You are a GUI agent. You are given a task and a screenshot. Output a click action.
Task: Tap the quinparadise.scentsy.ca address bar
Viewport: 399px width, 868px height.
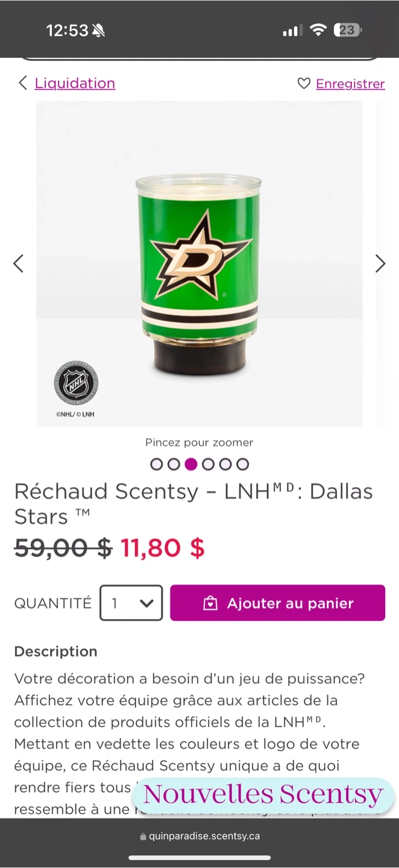(x=204, y=836)
